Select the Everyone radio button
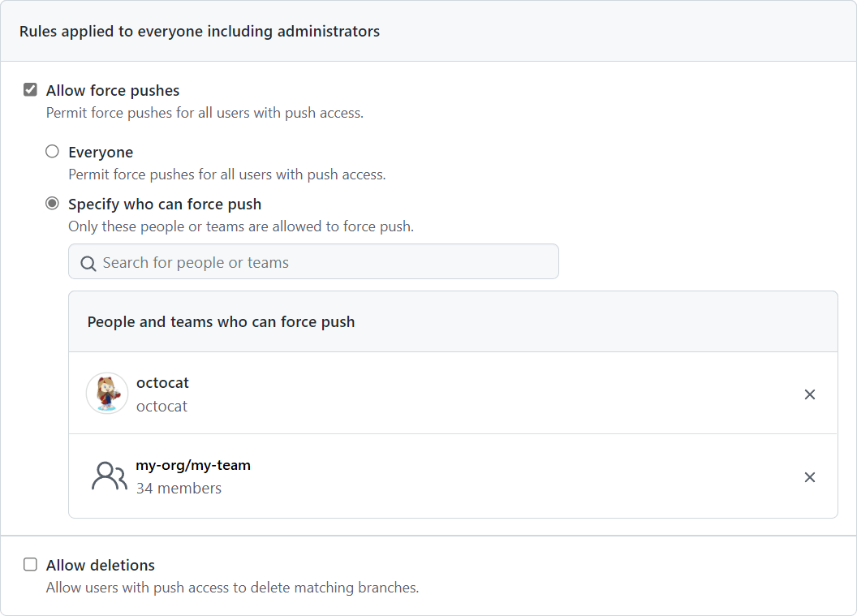 [x=52, y=152]
